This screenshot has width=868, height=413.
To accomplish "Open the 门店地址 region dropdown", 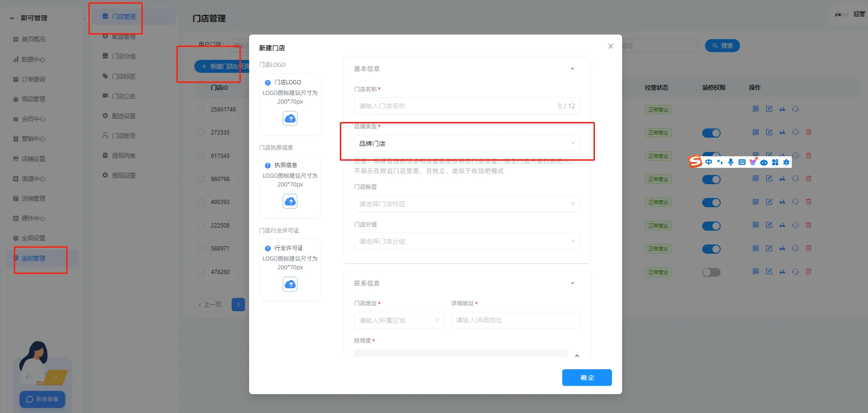I will (x=399, y=320).
